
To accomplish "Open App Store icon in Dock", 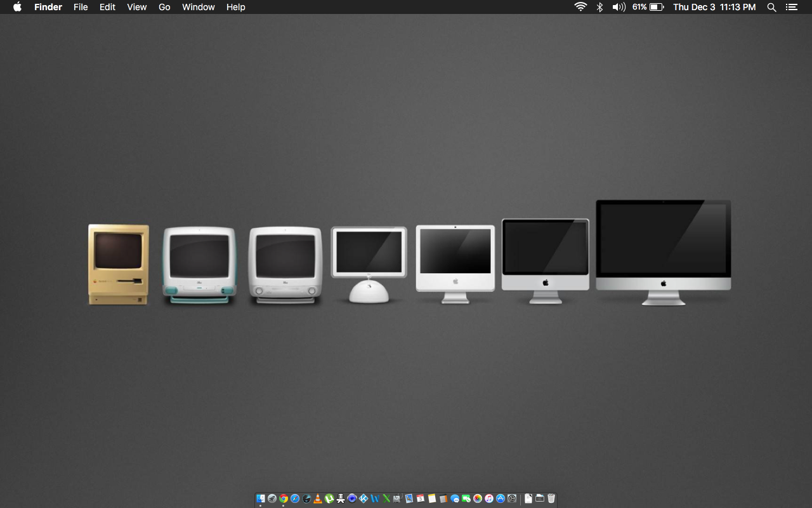I will coord(501,498).
